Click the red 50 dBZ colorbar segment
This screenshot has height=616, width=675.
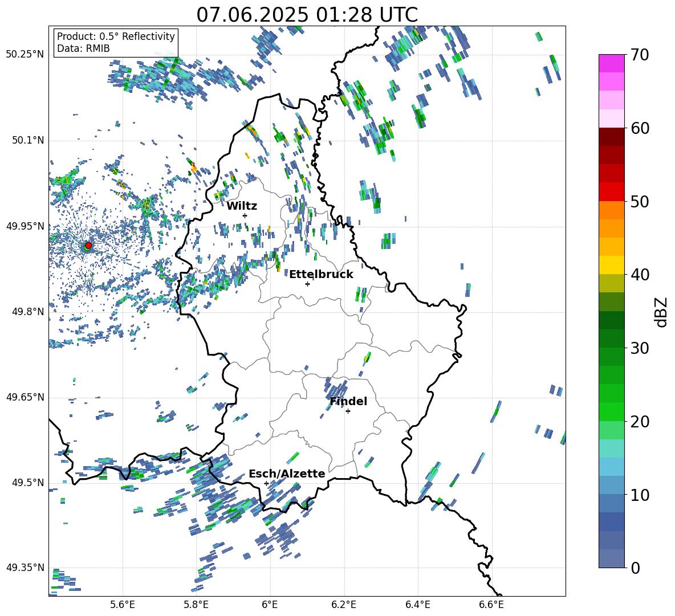click(x=611, y=192)
